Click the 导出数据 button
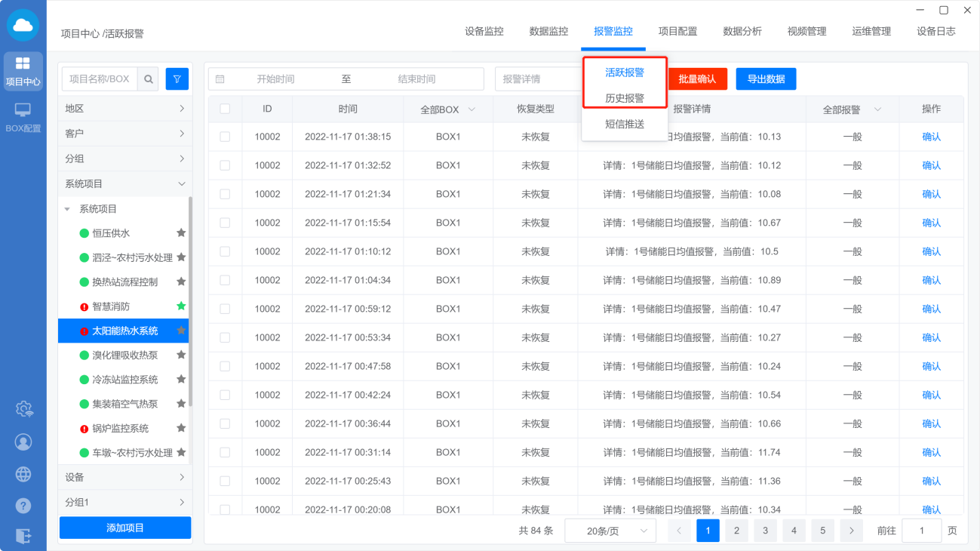 (x=766, y=79)
